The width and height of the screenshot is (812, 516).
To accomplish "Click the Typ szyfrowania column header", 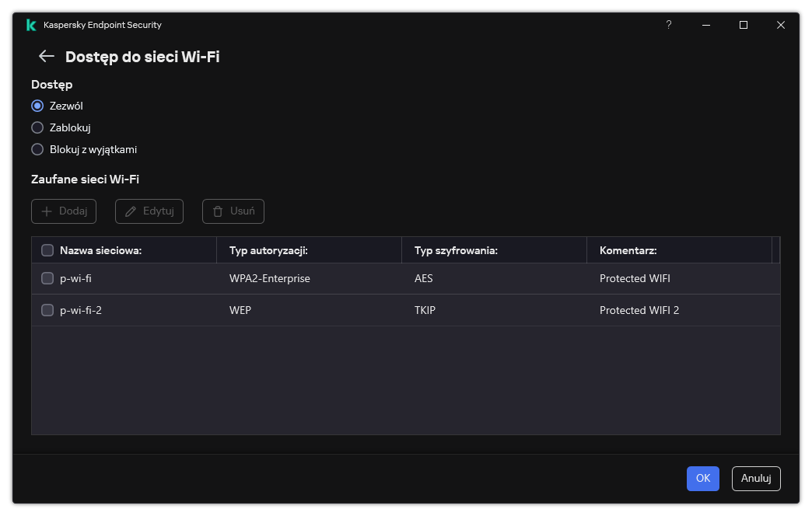I will 456,250.
